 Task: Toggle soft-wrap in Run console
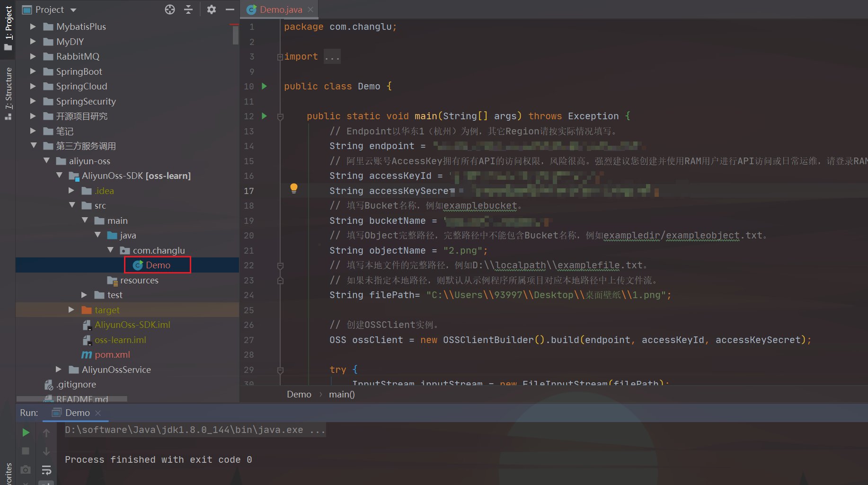pyautogui.click(x=46, y=470)
